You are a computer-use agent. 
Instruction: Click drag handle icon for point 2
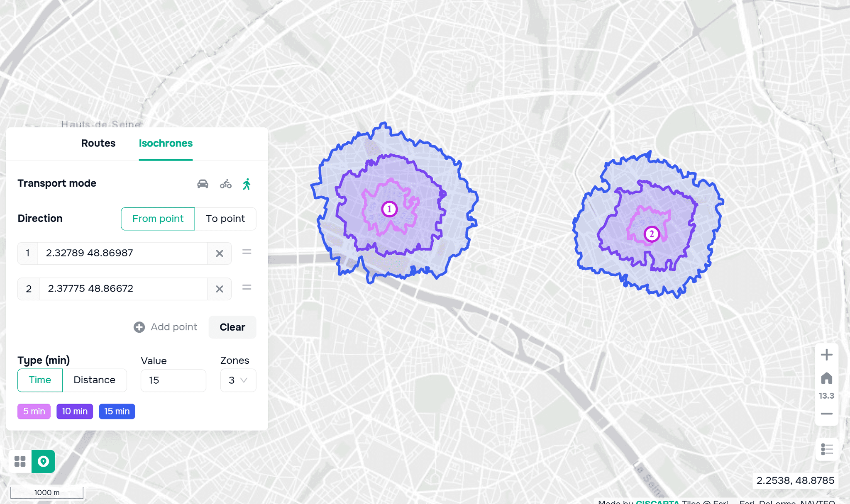pos(247,287)
